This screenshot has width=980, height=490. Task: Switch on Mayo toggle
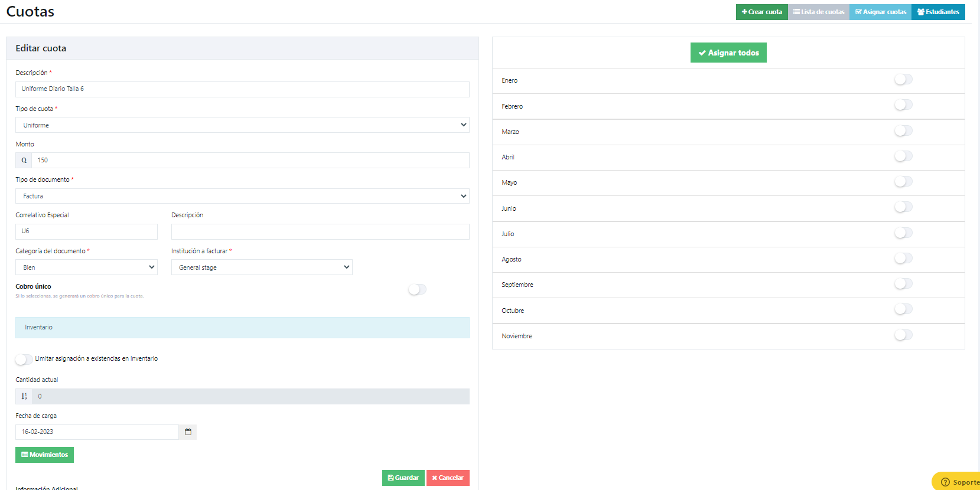click(x=903, y=182)
